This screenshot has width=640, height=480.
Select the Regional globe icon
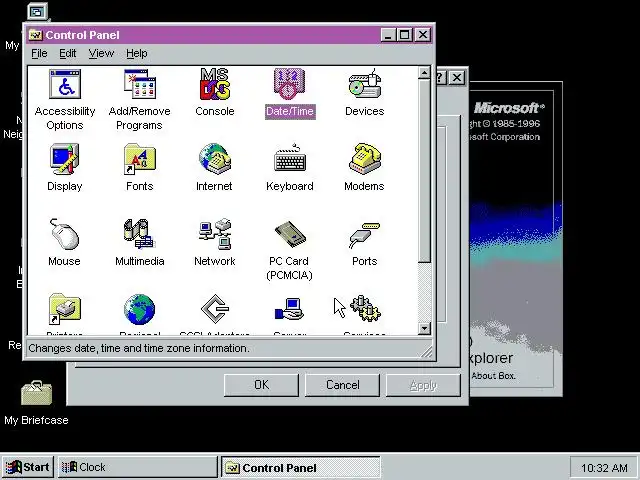click(140, 309)
